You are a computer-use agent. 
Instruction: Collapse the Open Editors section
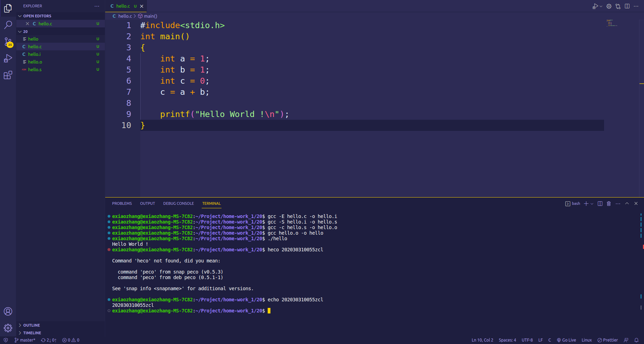click(37, 16)
